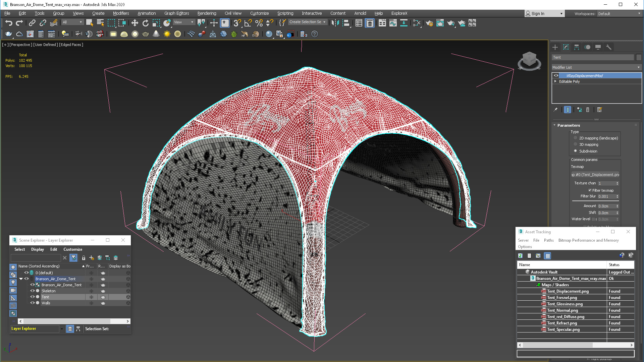Toggle VRayDisplacementMod eye visibility
The width and height of the screenshot is (644, 362).
(x=556, y=76)
